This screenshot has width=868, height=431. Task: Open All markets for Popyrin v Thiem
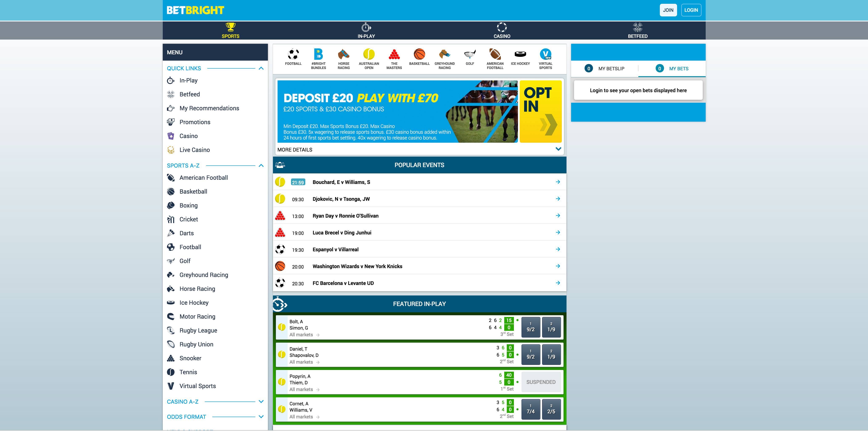304,390
